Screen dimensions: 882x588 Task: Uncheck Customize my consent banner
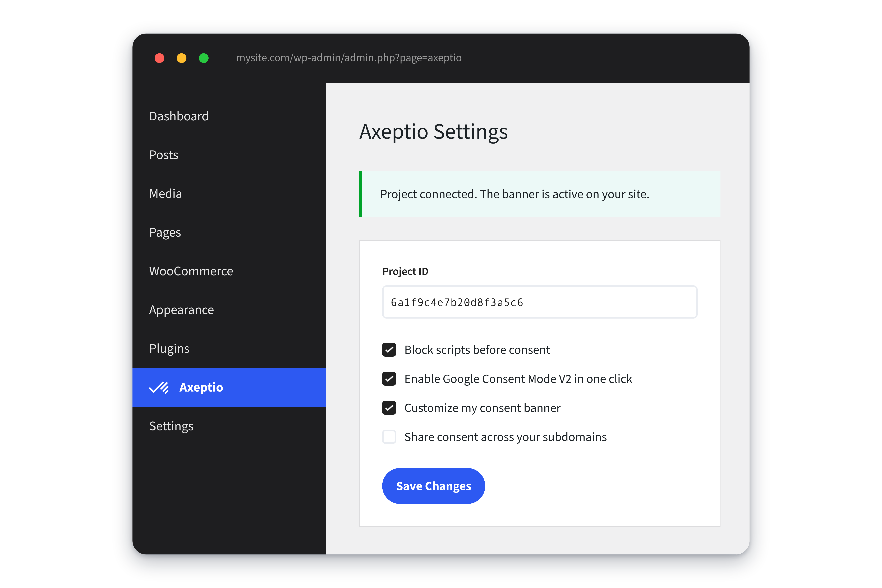coord(389,408)
